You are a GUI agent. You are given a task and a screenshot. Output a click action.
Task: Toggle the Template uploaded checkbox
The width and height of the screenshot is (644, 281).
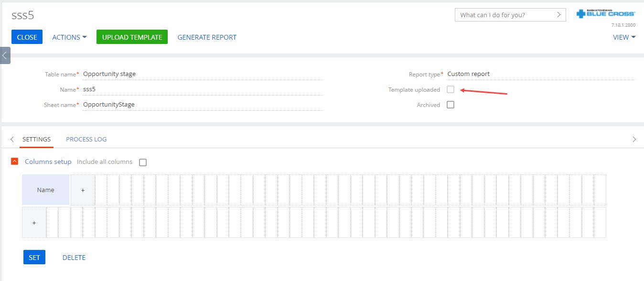coord(451,89)
